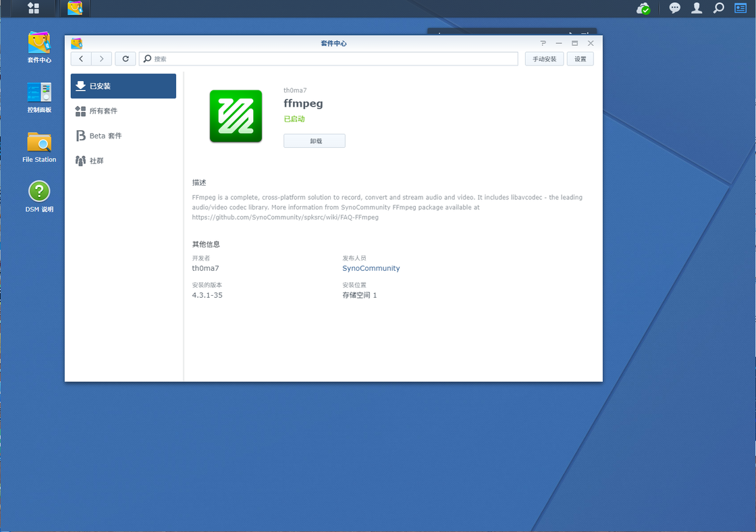Click the 存储空间 1 install location text

click(x=360, y=295)
